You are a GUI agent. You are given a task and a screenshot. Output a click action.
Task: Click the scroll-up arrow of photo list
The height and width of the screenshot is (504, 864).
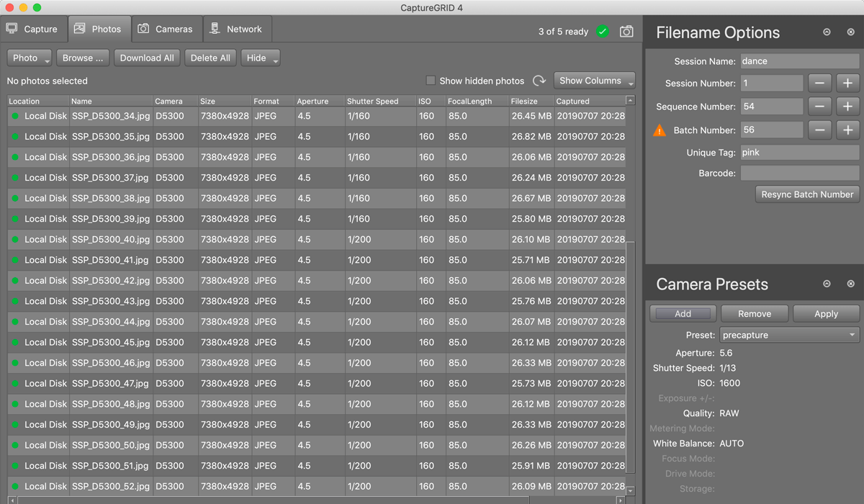[631, 100]
